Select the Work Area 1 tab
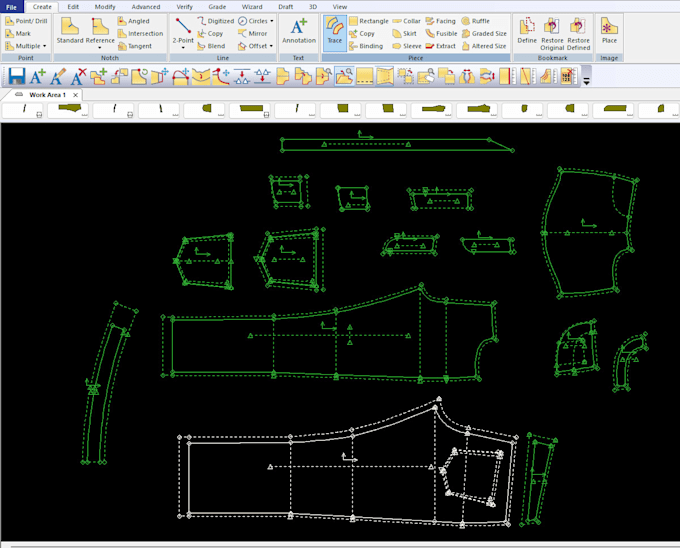 [x=47, y=95]
